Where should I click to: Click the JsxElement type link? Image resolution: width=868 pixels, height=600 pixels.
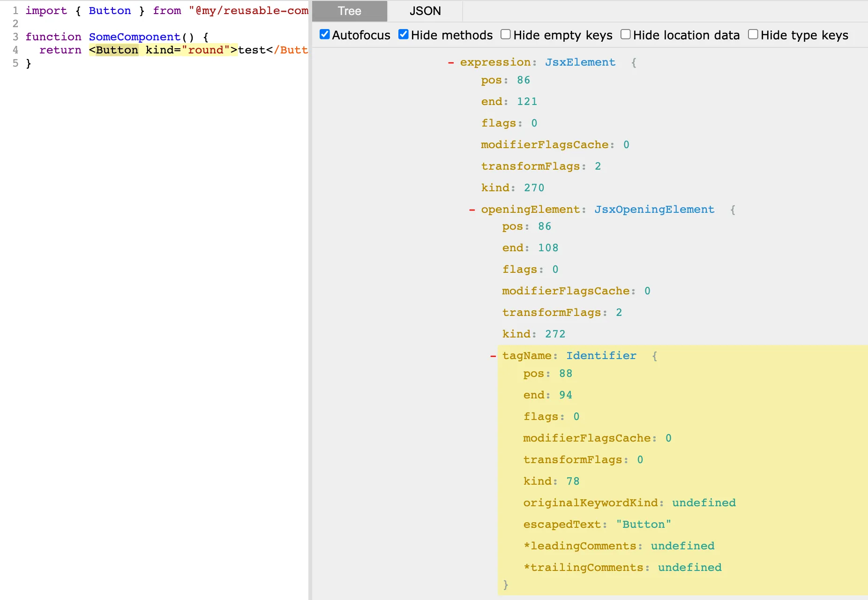point(580,62)
